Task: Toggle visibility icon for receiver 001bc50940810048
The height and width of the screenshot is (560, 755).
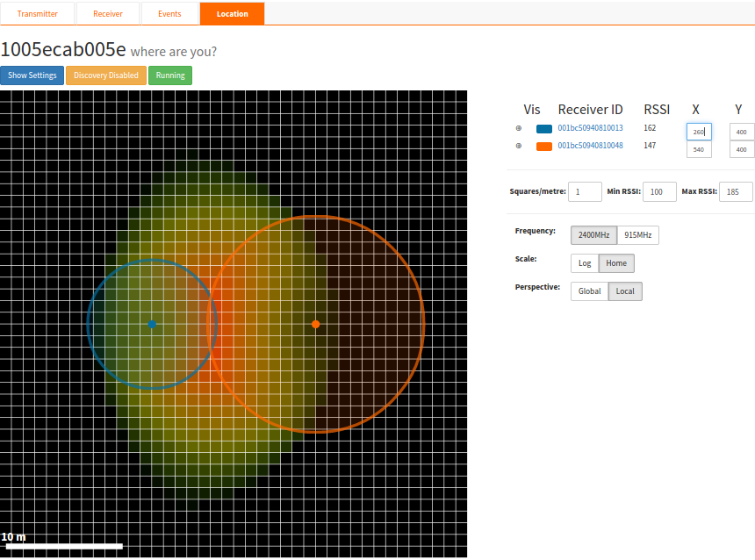Action: click(519, 146)
